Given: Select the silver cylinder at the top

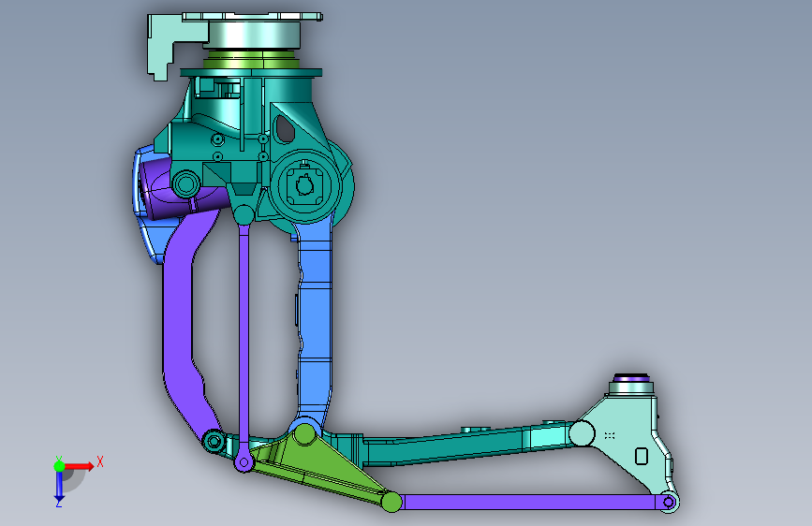Looking at the screenshot, I should click(254, 35).
